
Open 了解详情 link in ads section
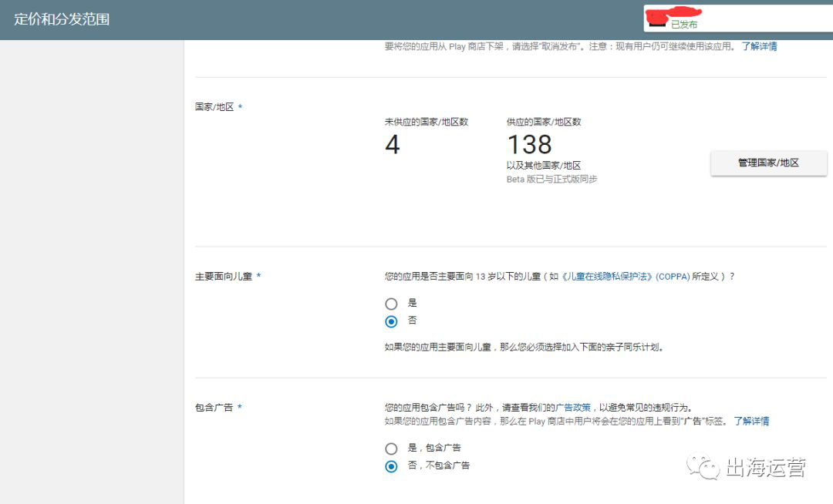[750, 422]
